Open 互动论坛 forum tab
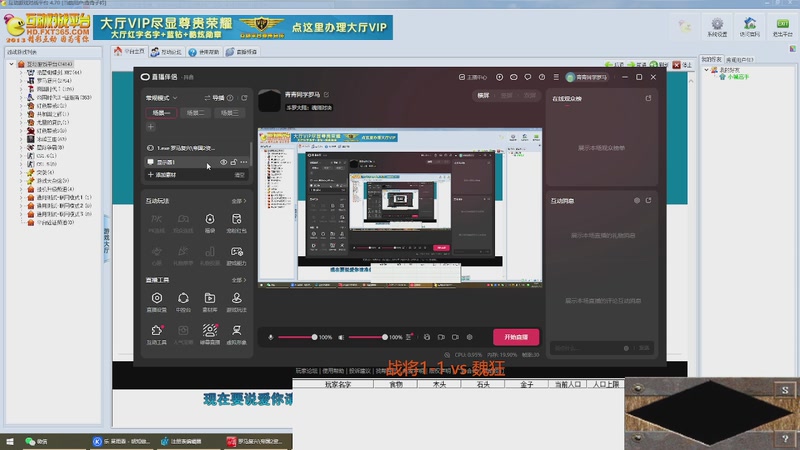Viewport: 800px width, 450px height. coord(166,52)
